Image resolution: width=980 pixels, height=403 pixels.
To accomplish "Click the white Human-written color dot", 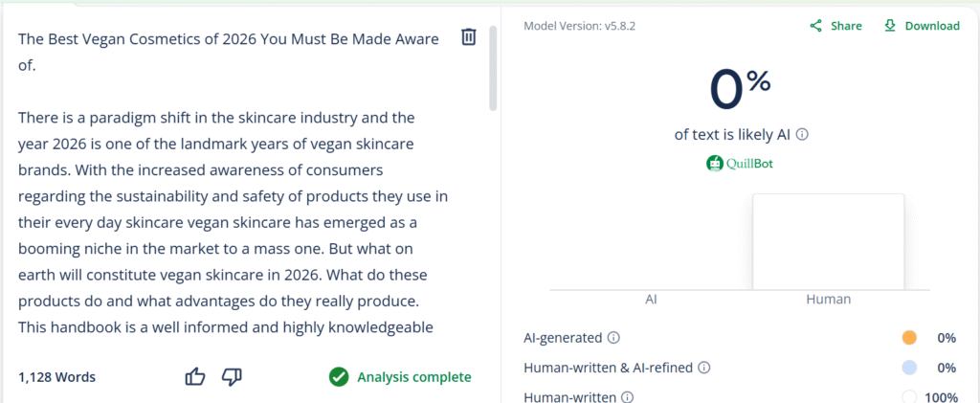I will point(909,396).
